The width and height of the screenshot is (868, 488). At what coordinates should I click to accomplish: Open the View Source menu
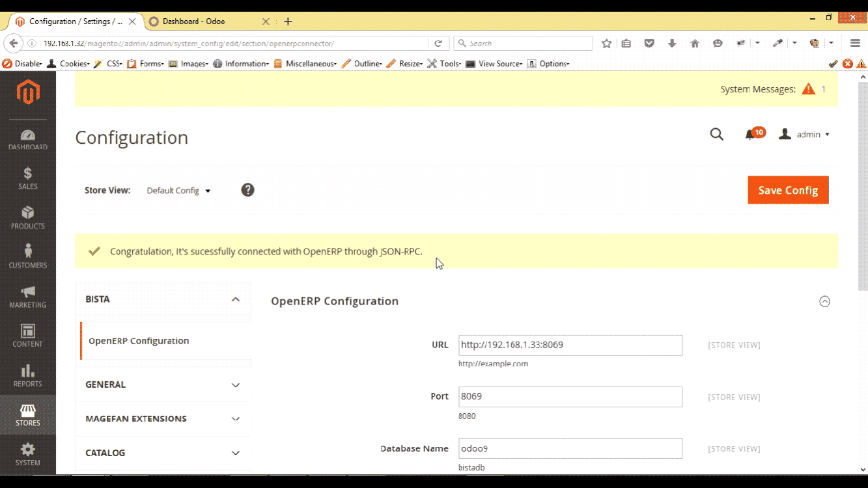point(494,64)
